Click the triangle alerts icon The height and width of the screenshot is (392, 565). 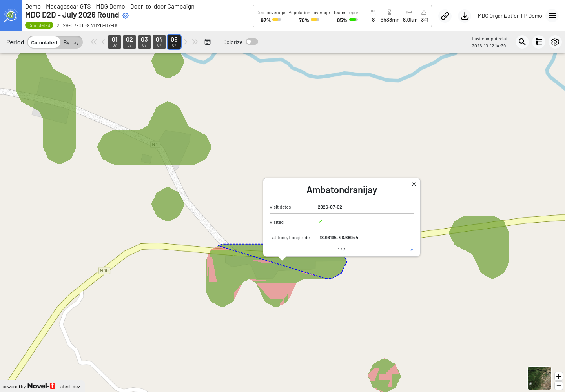[424, 13]
